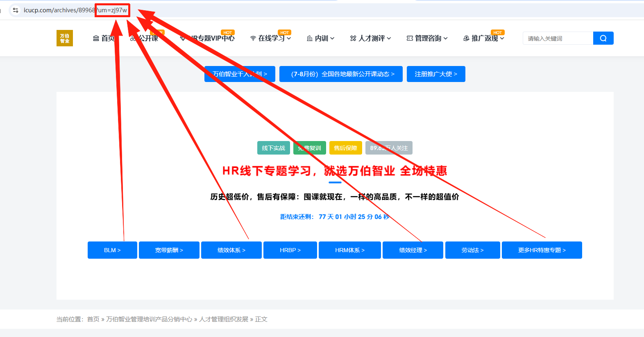644x337 pixels.
Task: Expand the 在线学习 dropdown arrow
Action: point(289,39)
